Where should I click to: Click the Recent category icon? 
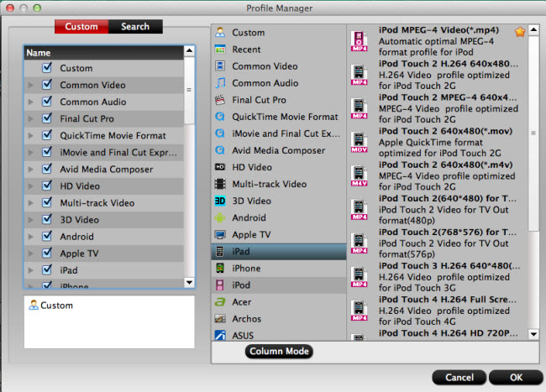pos(220,50)
